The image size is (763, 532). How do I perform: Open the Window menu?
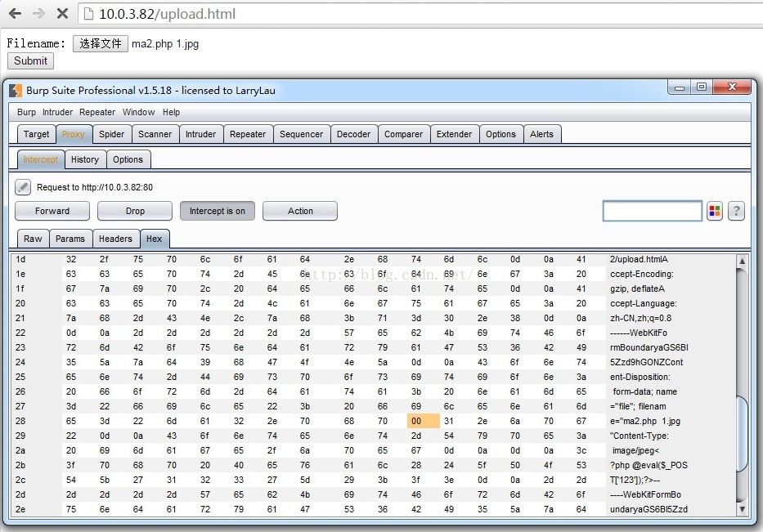138,112
